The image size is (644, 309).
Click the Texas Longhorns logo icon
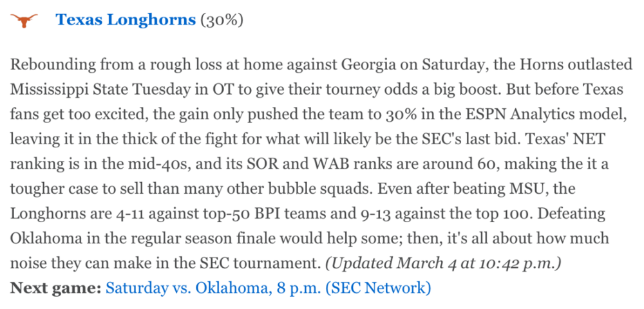[24, 21]
